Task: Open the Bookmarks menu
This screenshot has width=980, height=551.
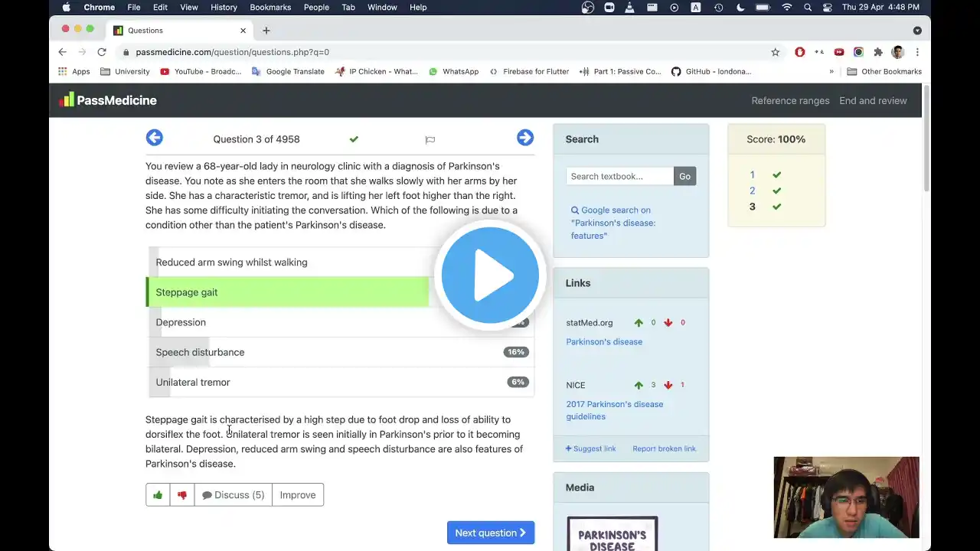Action: coord(270,7)
